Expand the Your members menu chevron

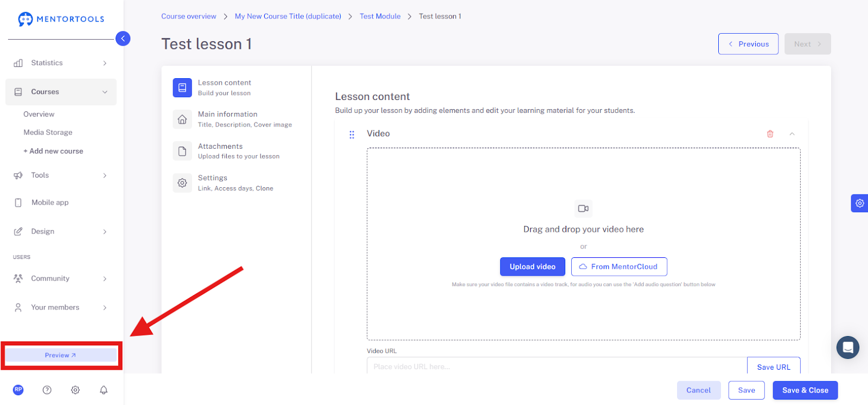point(105,307)
